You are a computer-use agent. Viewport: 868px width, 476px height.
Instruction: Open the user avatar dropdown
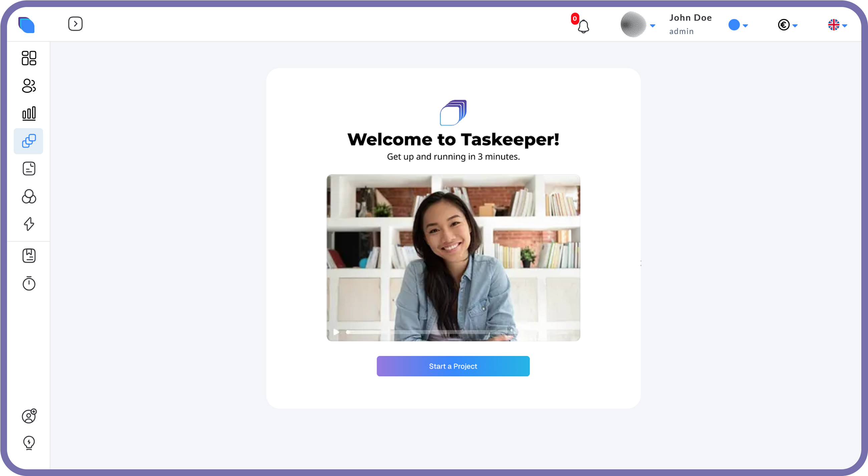click(x=637, y=25)
